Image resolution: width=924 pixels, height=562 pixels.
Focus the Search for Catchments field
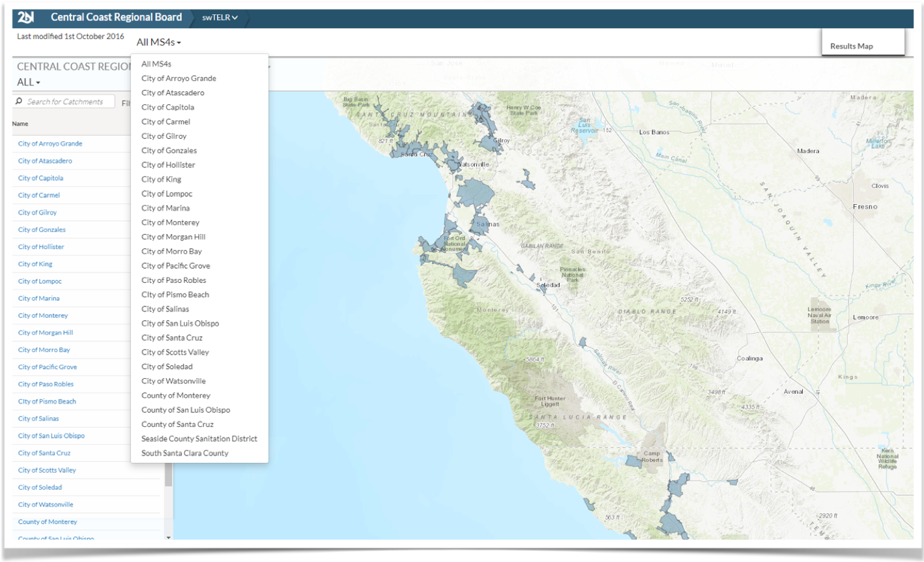coord(65,102)
